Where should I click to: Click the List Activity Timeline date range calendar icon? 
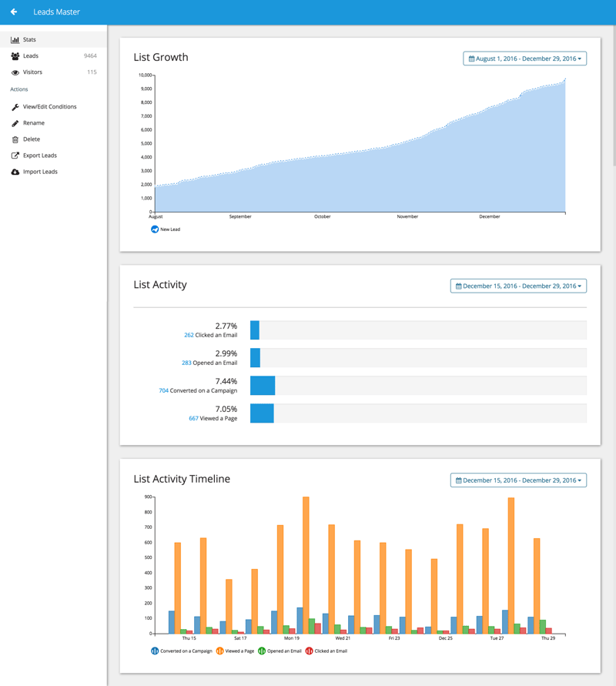(458, 480)
